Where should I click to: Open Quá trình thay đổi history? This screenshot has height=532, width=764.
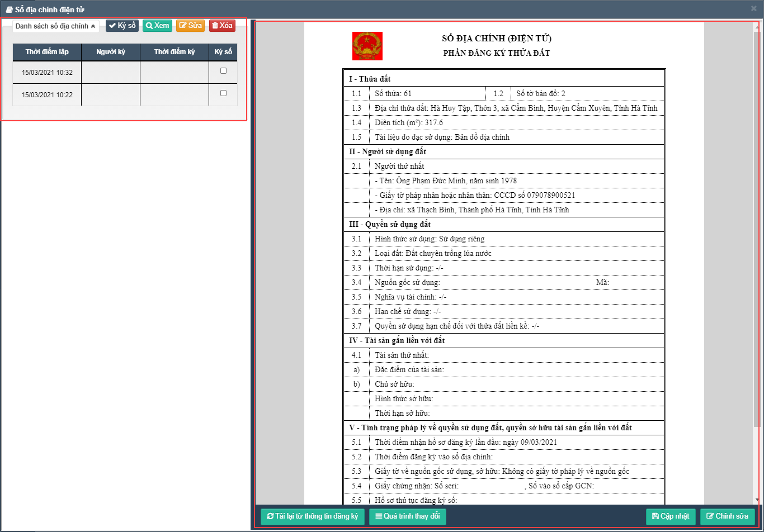pyautogui.click(x=407, y=516)
